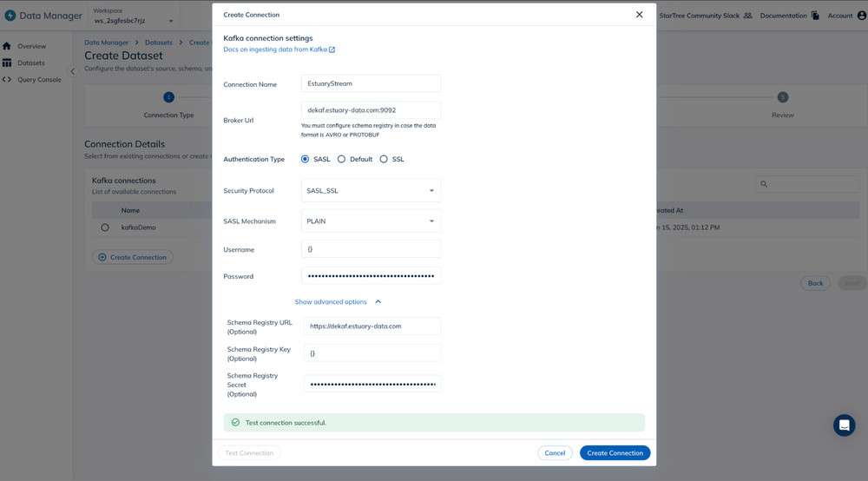Click the StarTree Community Slack icon
Viewport: 868px width, 481px height.
[x=747, y=16]
